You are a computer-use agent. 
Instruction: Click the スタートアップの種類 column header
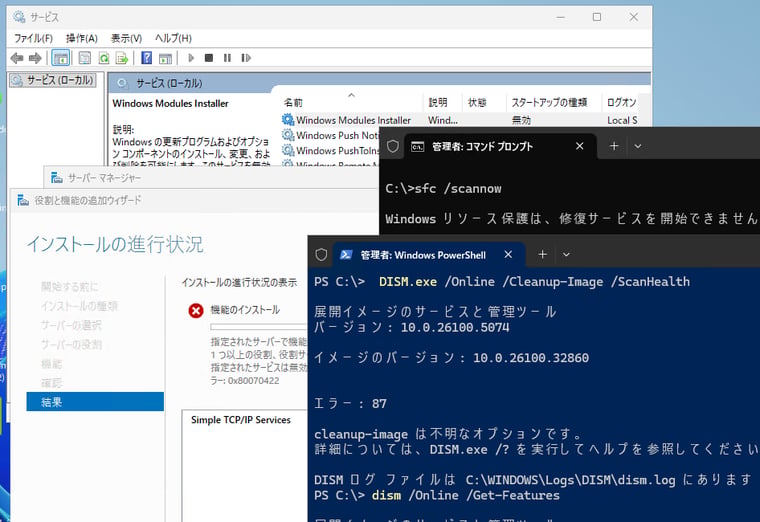coord(553,102)
